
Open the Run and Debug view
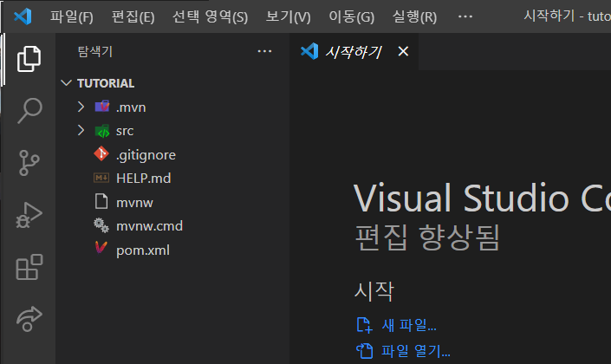(x=29, y=215)
